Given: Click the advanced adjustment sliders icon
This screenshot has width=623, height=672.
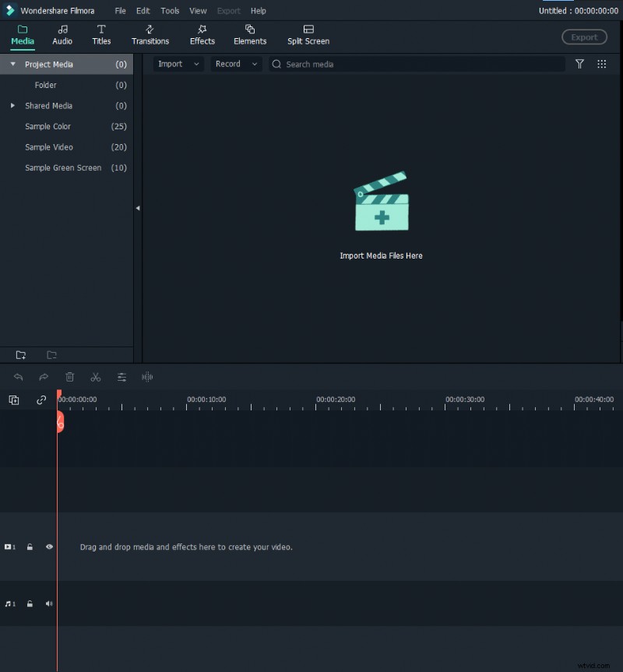Looking at the screenshot, I should (x=121, y=377).
